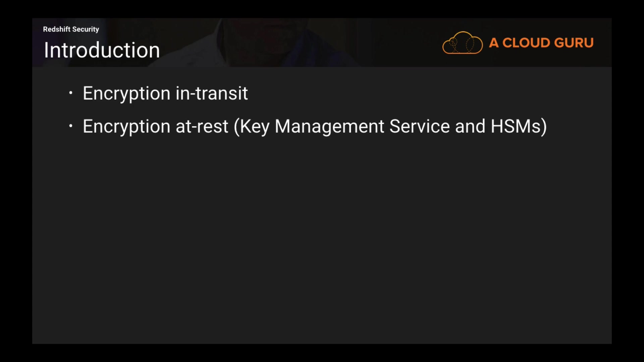The width and height of the screenshot is (644, 362).
Task: Click the word Service
Action: pyautogui.click(x=419, y=126)
